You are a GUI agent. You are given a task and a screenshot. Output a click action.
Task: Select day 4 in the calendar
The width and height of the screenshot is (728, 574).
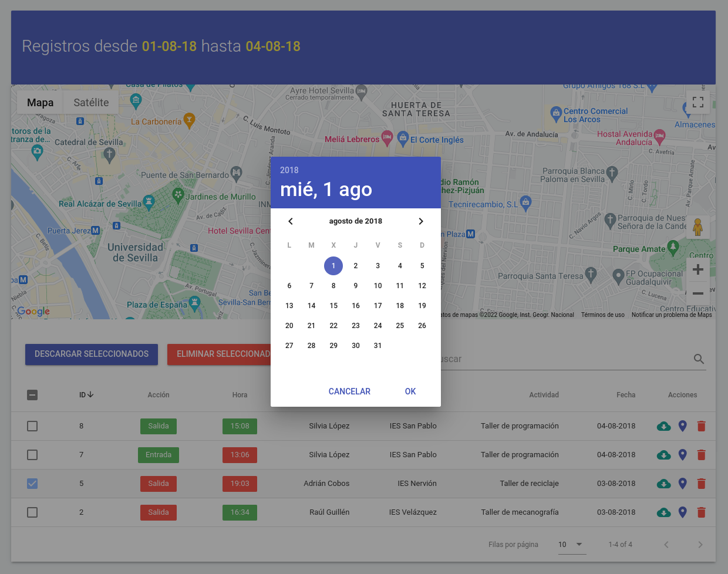click(x=400, y=266)
